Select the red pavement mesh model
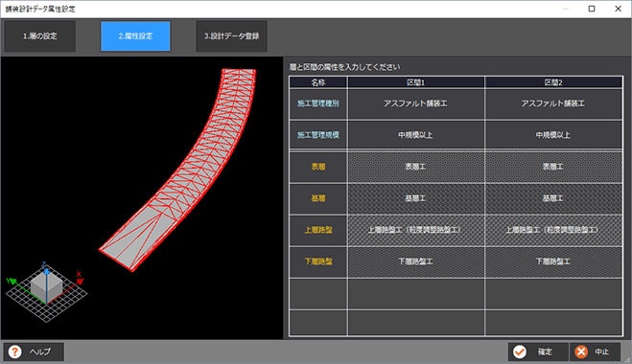Image resolution: width=632 pixels, height=364 pixels. (177, 170)
